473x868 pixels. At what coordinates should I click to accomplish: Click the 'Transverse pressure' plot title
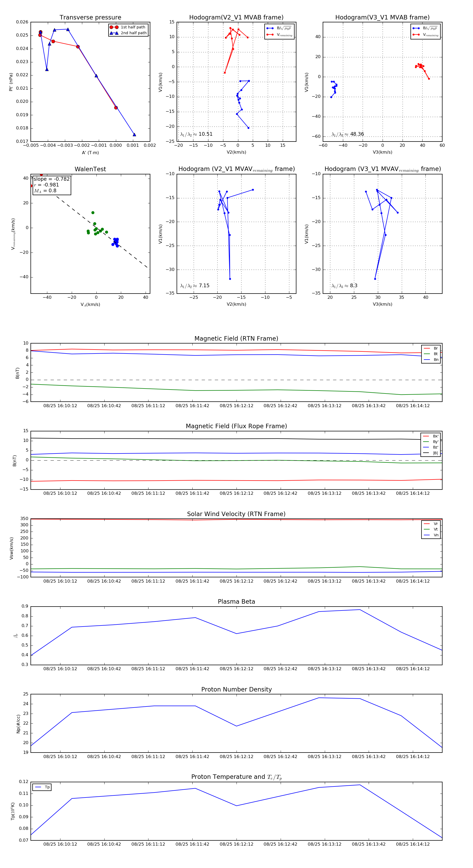click(90, 18)
